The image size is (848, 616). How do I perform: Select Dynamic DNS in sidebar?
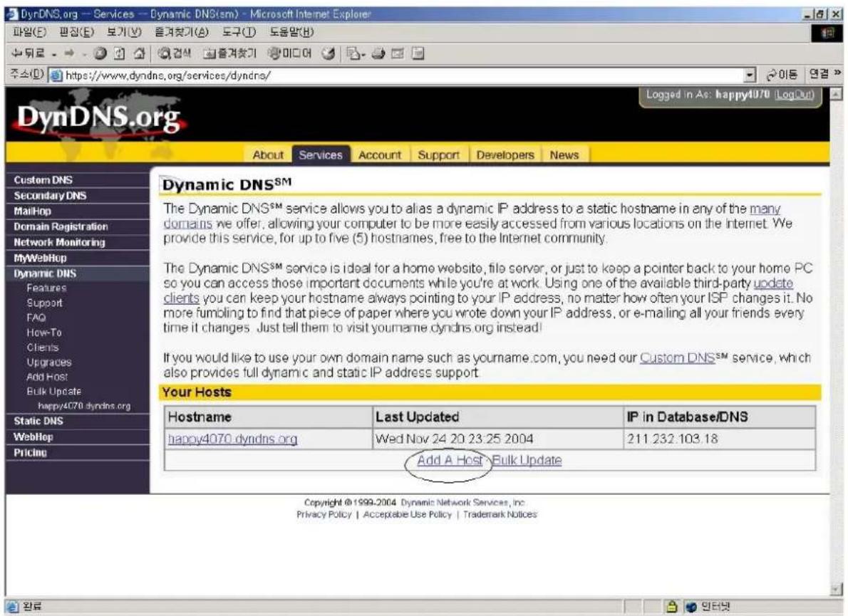coord(46,274)
